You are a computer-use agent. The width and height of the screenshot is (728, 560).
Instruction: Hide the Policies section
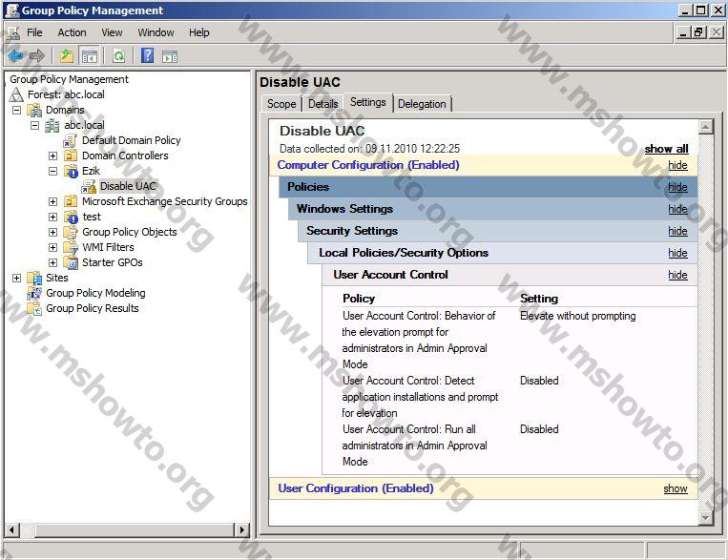coord(677,187)
